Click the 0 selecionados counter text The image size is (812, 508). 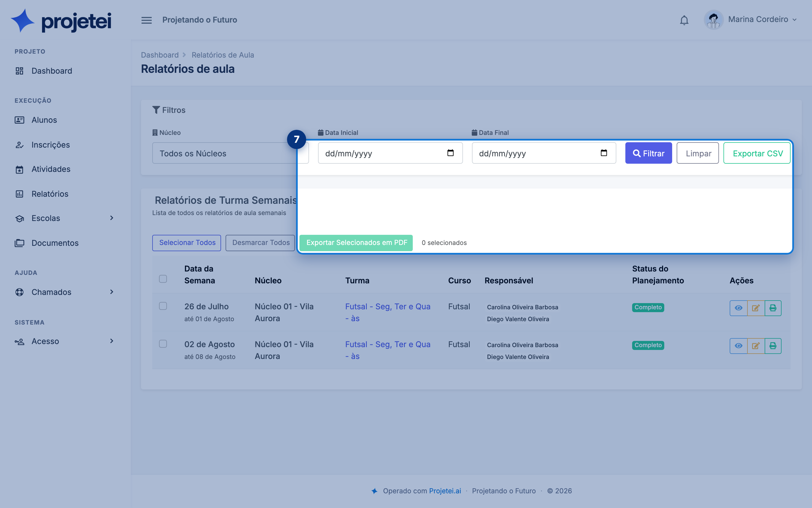444,243
